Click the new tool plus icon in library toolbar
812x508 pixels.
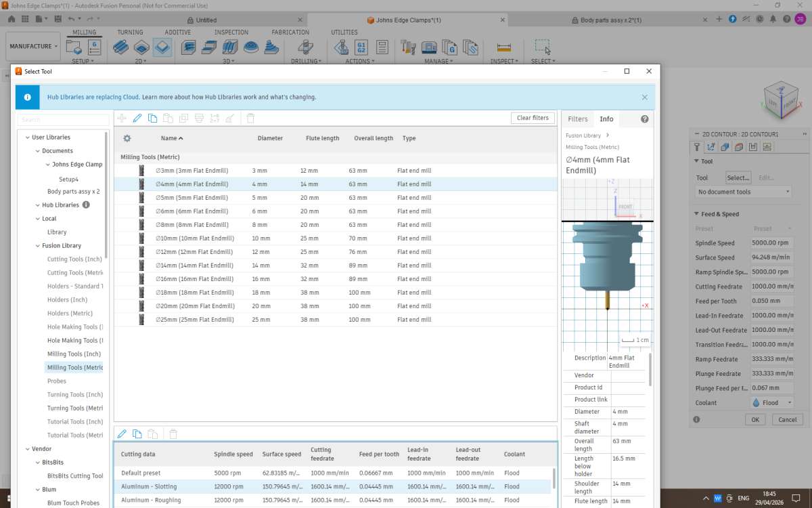pos(122,118)
